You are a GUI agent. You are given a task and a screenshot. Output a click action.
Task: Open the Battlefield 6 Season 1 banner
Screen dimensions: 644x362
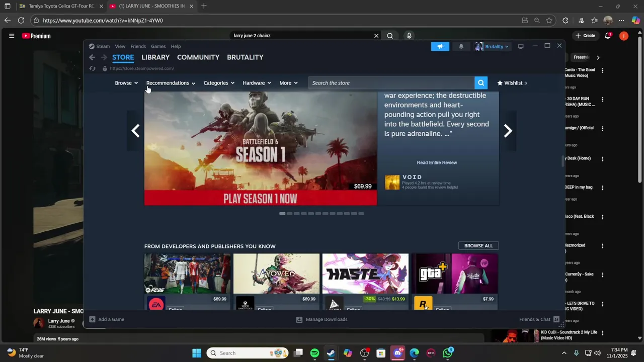pyautogui.click(x=260, y=148)
